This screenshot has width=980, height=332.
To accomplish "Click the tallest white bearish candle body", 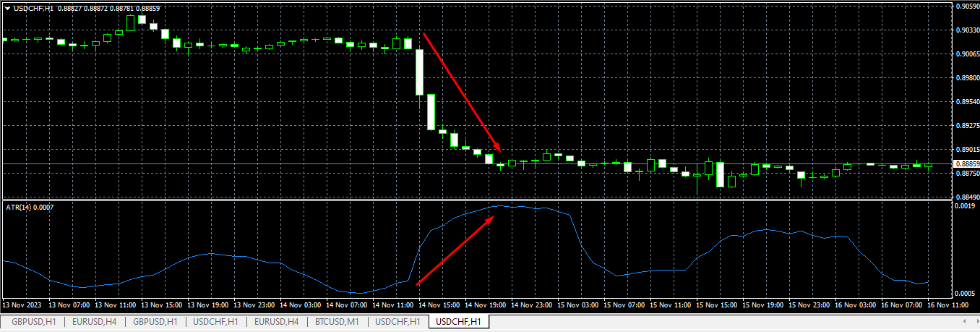I will coord(419,72).
